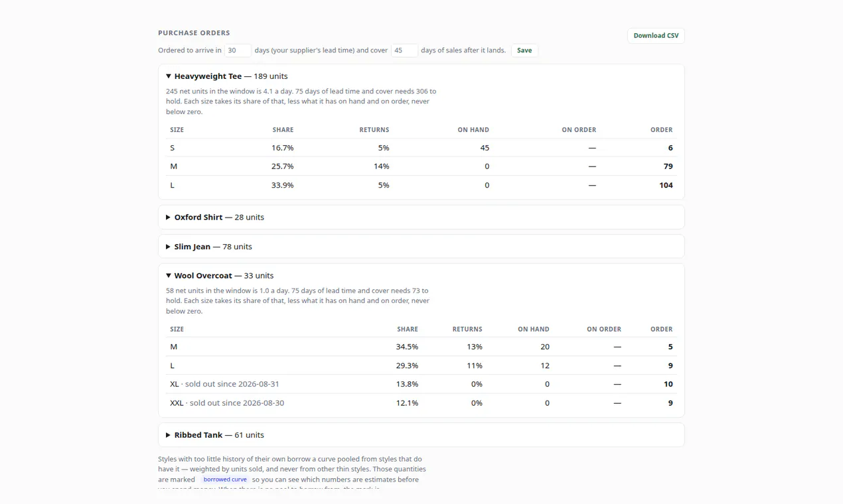Image resolution: width=843 pixels, height=504 pixels.
Task: Select the Heavyweight Tee size S row
Action: click(421, 148)
